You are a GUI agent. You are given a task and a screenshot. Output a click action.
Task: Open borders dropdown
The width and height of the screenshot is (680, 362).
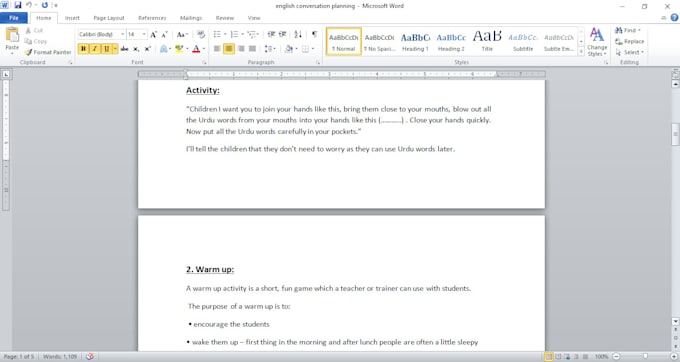312,49
